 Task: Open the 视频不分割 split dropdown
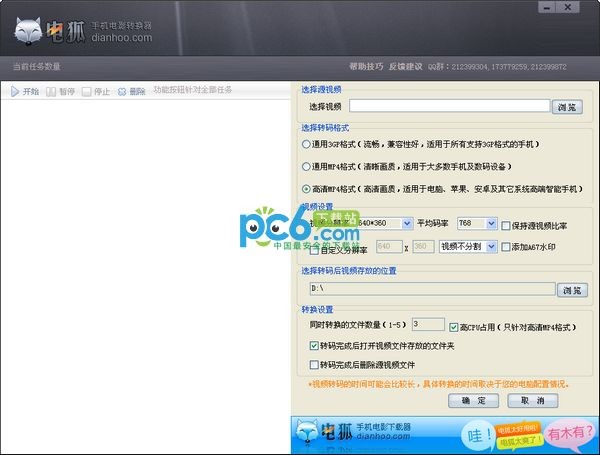tap(491, 247)
